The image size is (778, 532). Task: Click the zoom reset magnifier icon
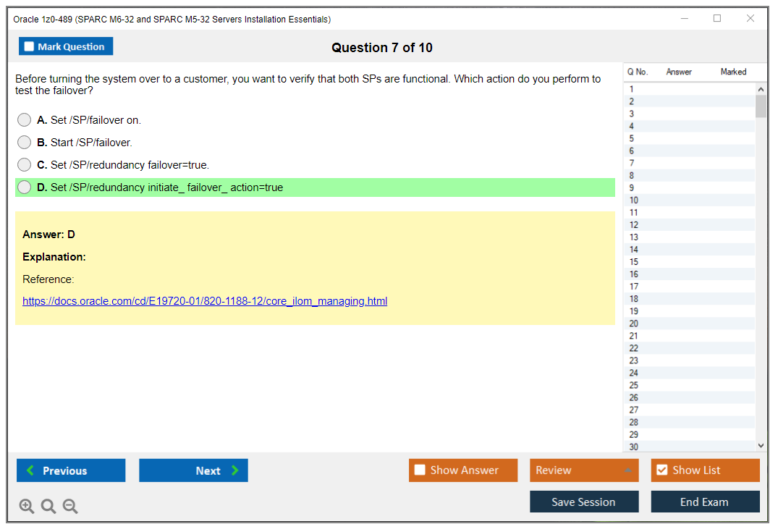(x=48, y=507)
